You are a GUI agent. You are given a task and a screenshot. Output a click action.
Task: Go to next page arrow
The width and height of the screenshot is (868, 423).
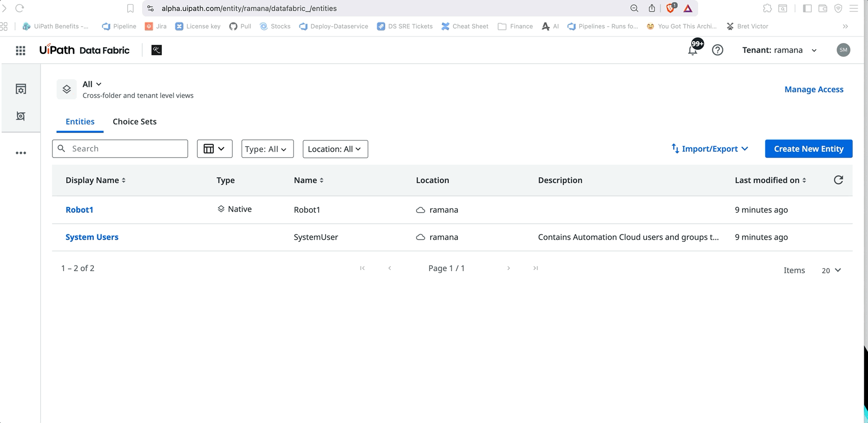point(509,268)
